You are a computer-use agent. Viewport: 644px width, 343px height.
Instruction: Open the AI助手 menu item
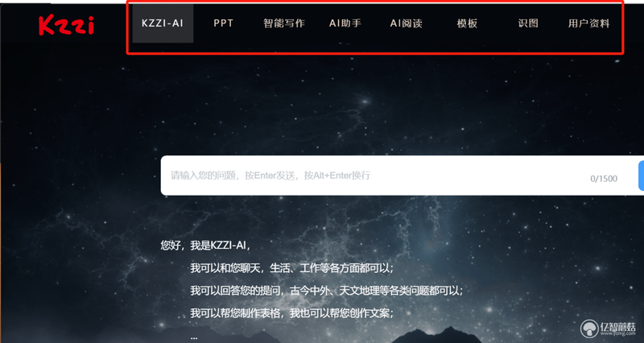point(345,23)
